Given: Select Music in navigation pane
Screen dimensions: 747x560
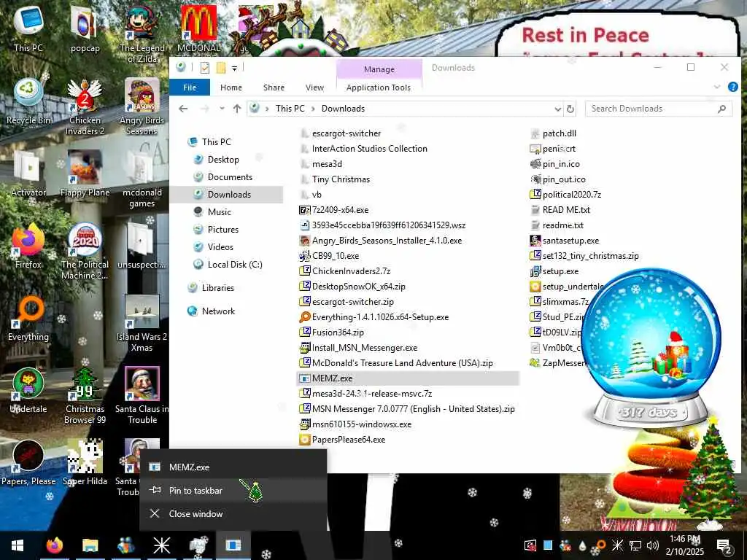Looking at the screenshot, I should pyautogui.click(x=219, y=212).
